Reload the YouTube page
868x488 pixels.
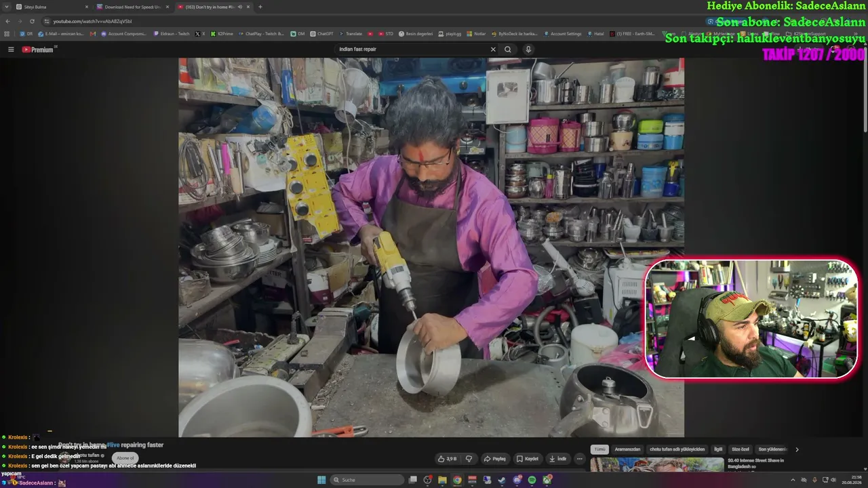coord(32,21)
